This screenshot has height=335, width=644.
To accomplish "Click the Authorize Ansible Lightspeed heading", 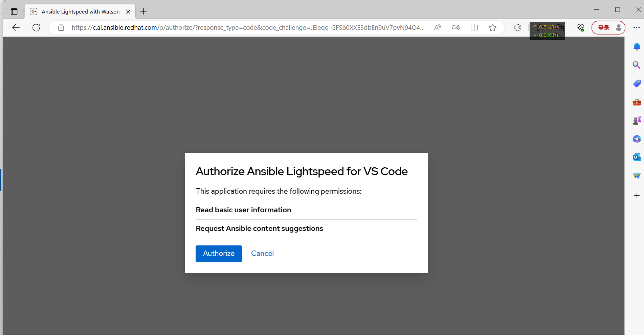I will coord(302,171).
